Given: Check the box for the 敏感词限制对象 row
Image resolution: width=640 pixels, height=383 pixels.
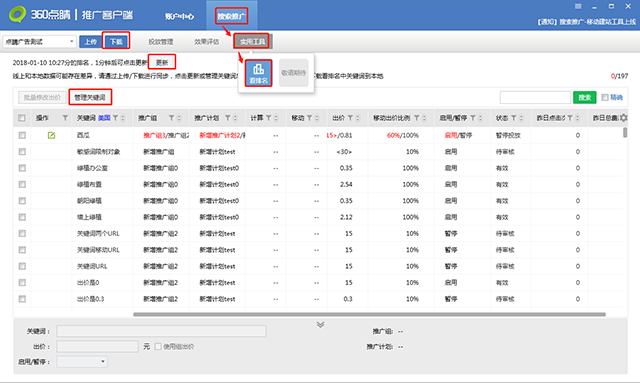Looking at the screenshot, I should [22, 151].
